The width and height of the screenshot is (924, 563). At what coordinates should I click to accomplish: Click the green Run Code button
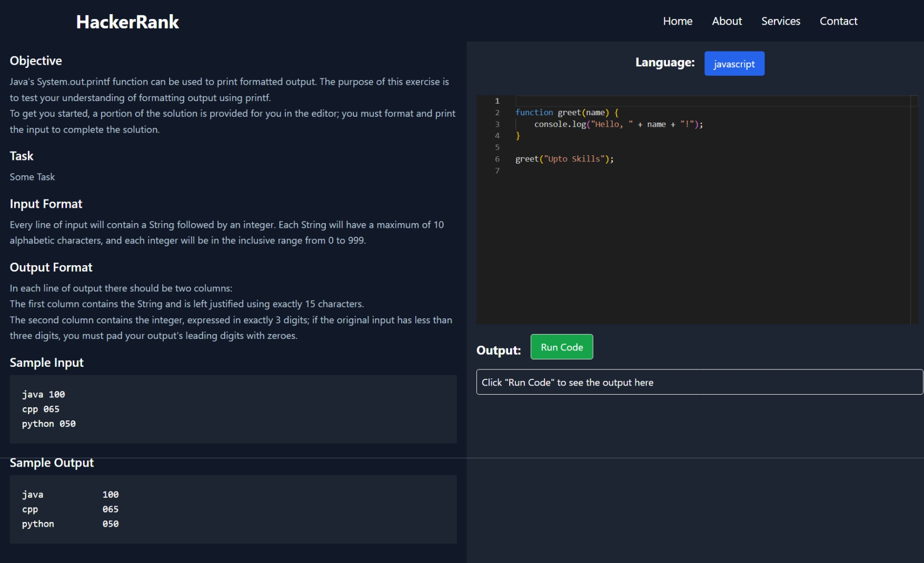pyautogui.click(x=561, y=347)
